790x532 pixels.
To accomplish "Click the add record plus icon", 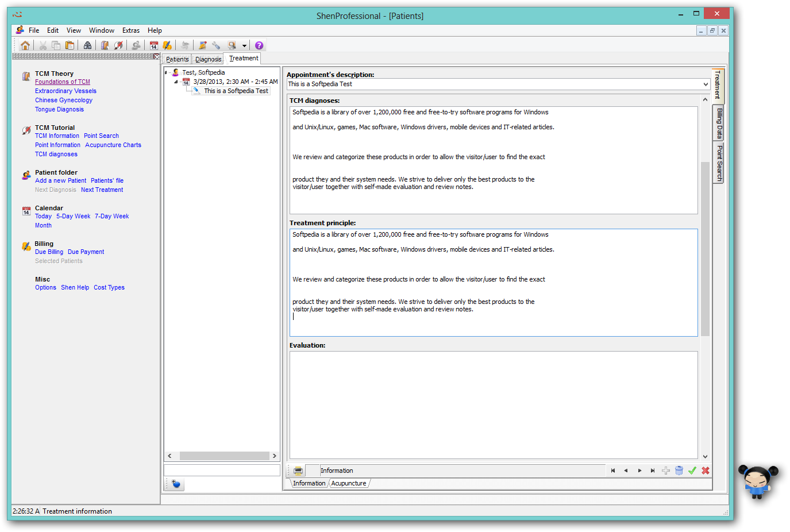I will 666,471.
